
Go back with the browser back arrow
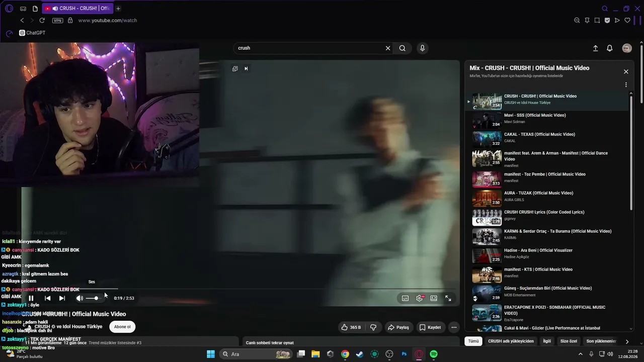click(22, 21)
